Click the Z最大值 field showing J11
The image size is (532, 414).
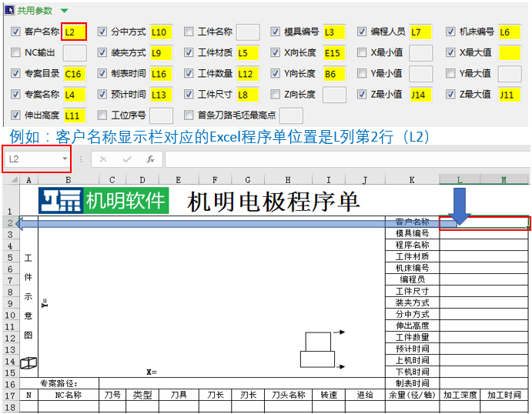pos(510,95)
